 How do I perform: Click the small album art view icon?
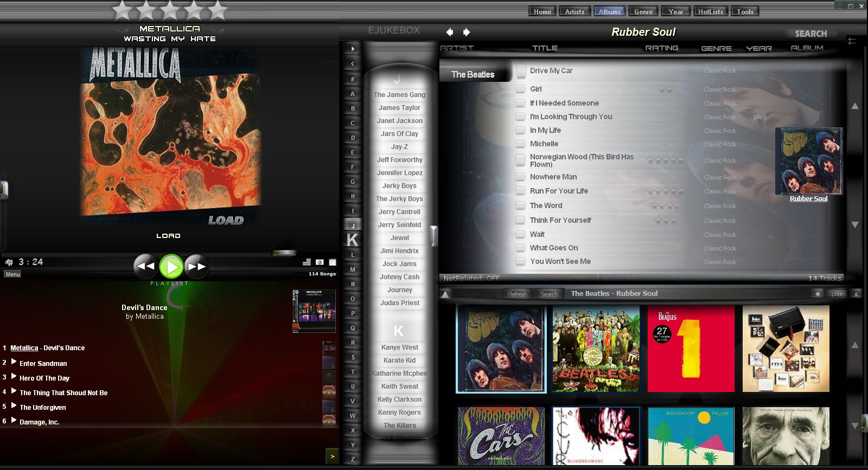[333, 262]
